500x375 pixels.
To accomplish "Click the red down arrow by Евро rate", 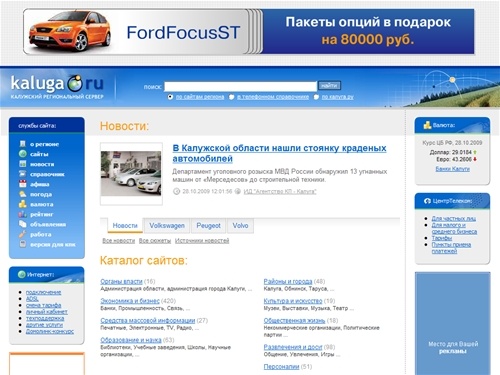I will [475, 159].
